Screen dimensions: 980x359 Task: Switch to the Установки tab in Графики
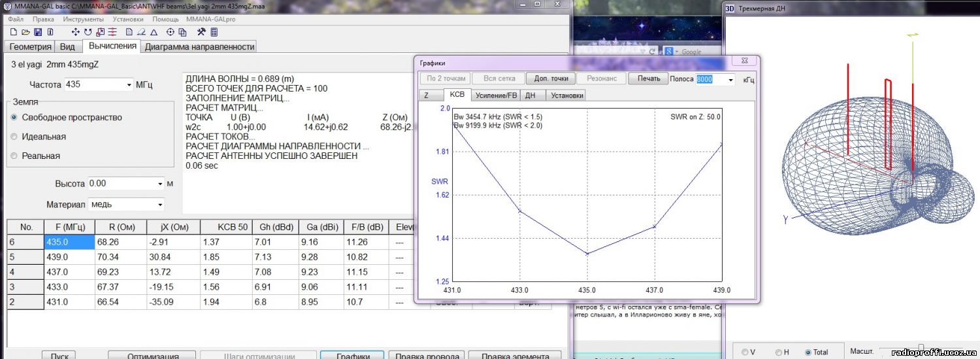(x=566, y=95)
